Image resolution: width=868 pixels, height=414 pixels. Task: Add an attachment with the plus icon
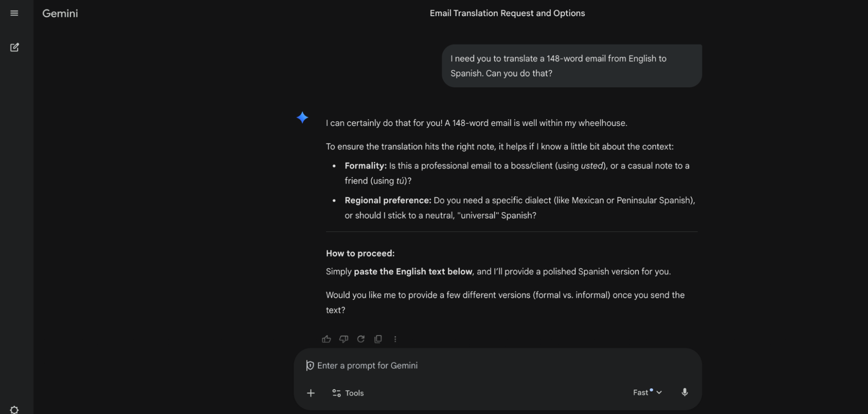click(x=311, y=393)
